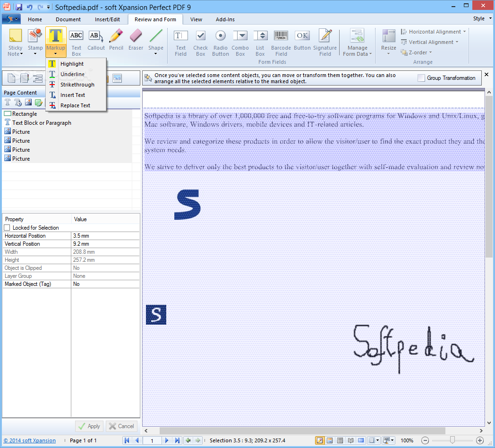
Task: Insert a Radio Button form field
Action: (x=221, y=43)
